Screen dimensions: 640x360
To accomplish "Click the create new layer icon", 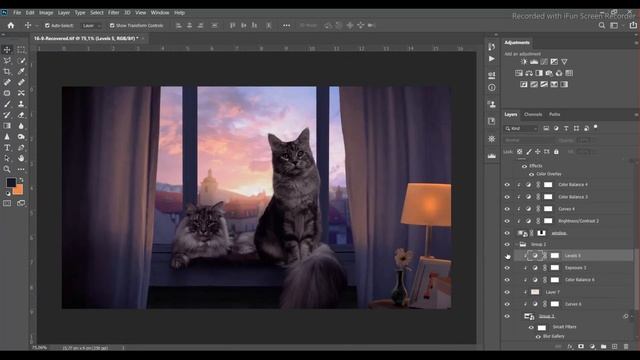I will click(615, 347).
